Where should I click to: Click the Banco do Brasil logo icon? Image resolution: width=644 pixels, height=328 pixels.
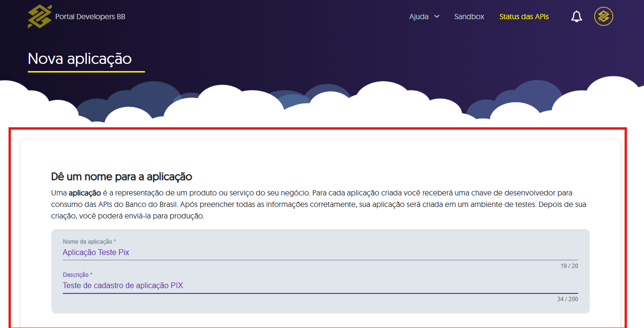pyautogui.click(x=39, y=17)
